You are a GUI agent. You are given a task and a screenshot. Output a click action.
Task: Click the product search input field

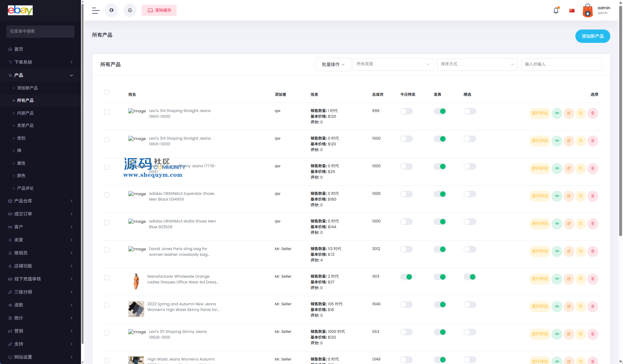coord(561,64)
